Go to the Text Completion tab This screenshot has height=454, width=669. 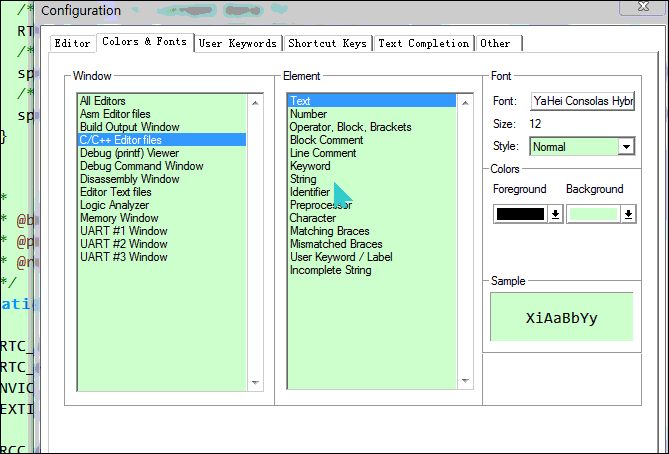424,44
